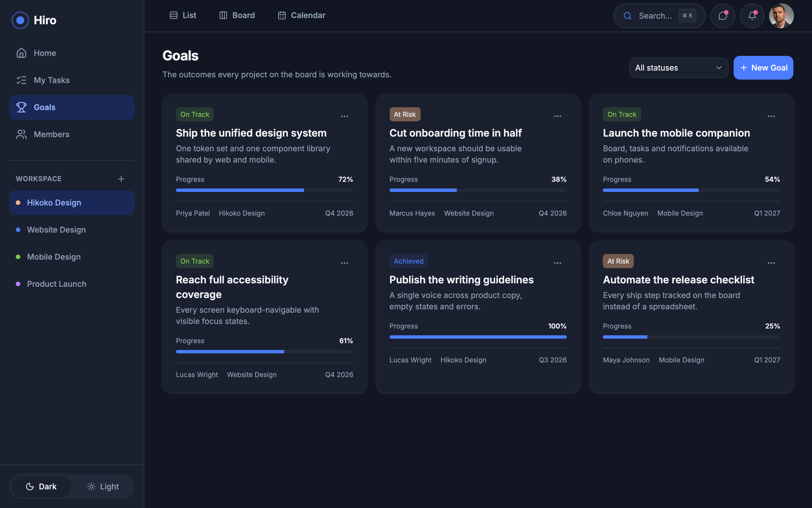Open options menu on Reach full accessibility coverage card

tap(344, 263)
